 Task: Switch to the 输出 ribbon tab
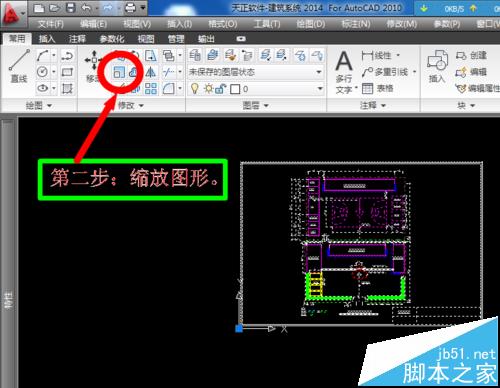coord(206,39)
